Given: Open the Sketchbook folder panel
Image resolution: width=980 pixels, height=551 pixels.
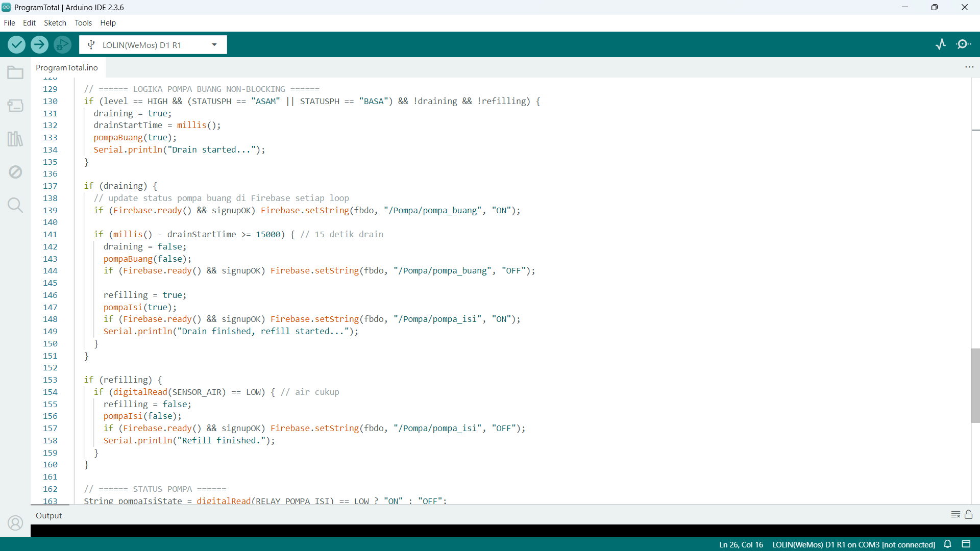Looking at the screenshot, I should pos(15,73).
